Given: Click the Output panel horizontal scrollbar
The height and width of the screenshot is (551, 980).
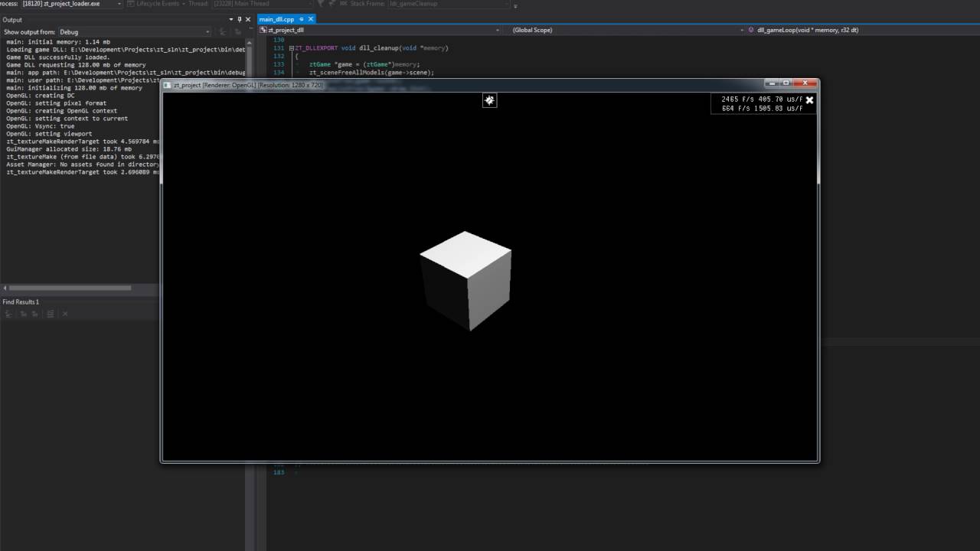Looking at the screenshot, I should point(70,288).
